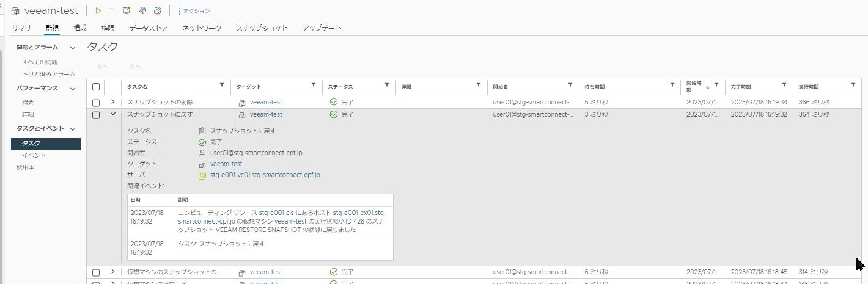The height and width of the screenshot is (284, 868).
Task: Click the vCenter server icon beside stg-e001-vc01
Action: (202, 175)
